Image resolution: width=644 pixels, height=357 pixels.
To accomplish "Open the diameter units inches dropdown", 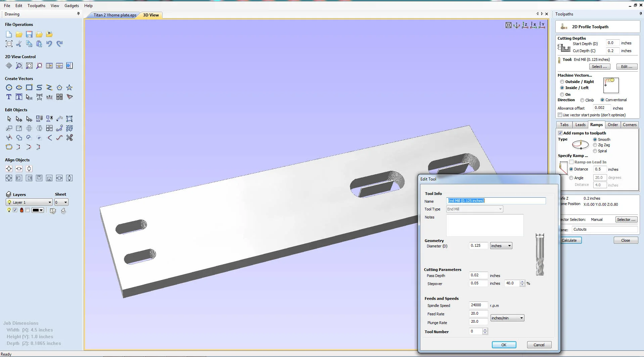I will point(501,246).
